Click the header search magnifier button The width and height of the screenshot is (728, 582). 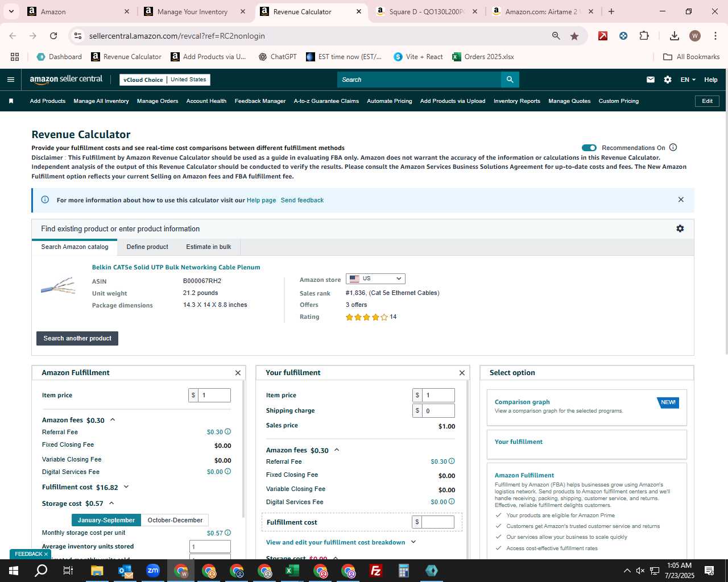pos(510,80)
